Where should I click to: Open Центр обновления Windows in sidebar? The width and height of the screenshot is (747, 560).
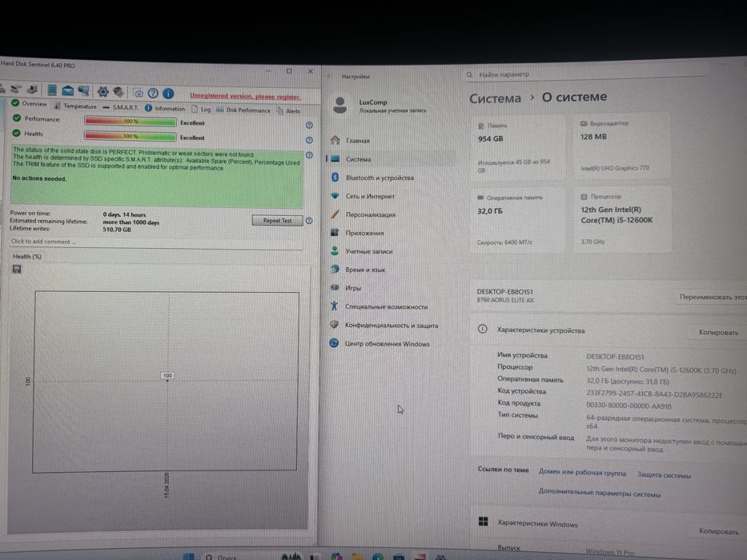(x=391, y=344)
